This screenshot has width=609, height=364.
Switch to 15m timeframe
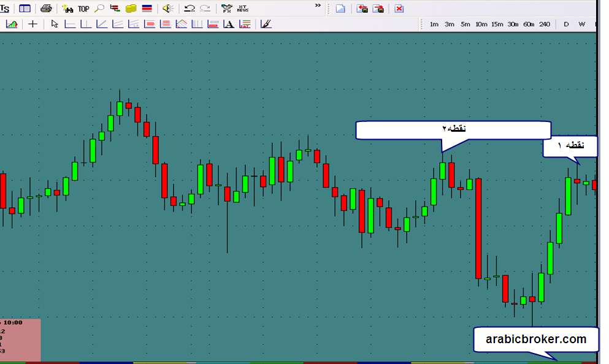497,24
